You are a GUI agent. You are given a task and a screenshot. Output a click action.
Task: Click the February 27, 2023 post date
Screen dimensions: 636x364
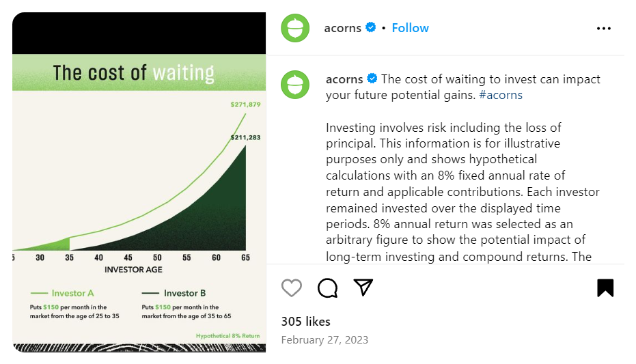(324, 339)
